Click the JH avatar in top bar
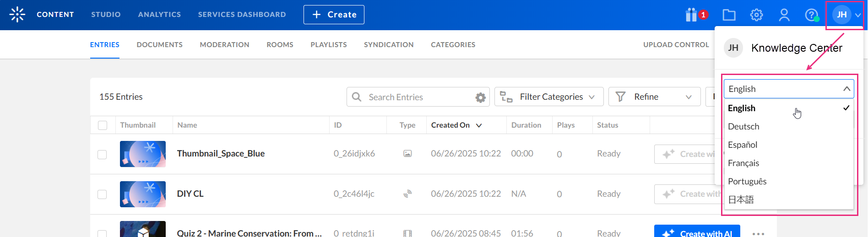 [842, 15]
